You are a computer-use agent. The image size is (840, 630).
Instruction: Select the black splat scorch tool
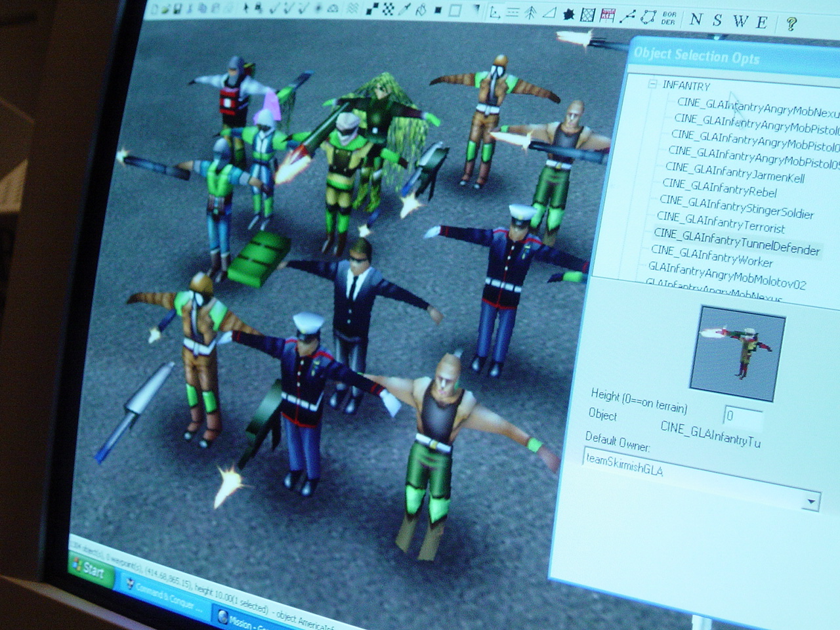(x=569, y=14)
